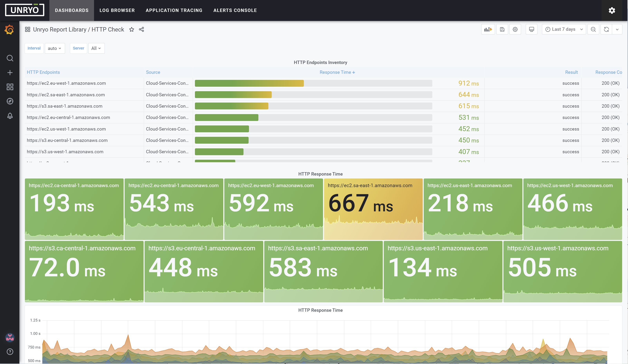Screen dimensions: 628x364
Task: Click the ec2.sa-east-1 667 ms yellow tile
Action: point(373,209)
